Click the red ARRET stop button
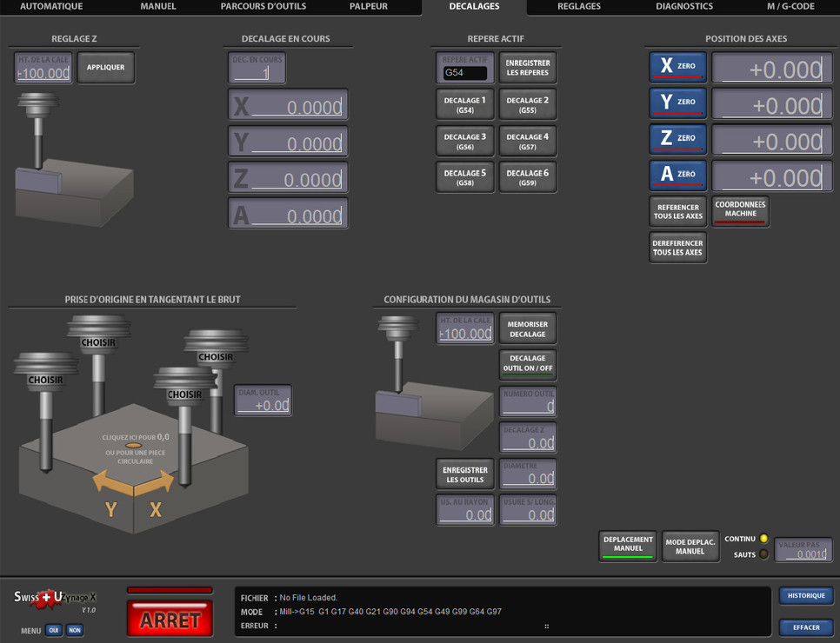The height and width of the screenshot is (643, 840). (x=170, y=620)
